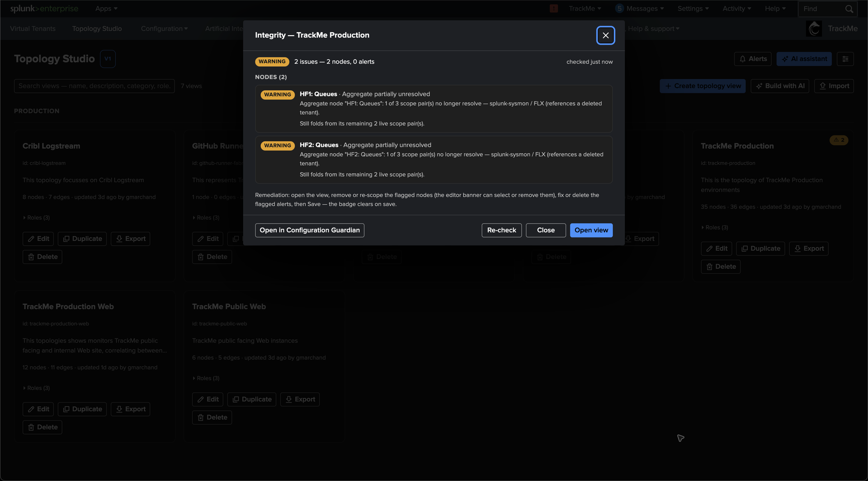Click the TrackMe logo icon
This screenshot has height=481, width=868.
[815, 28]
